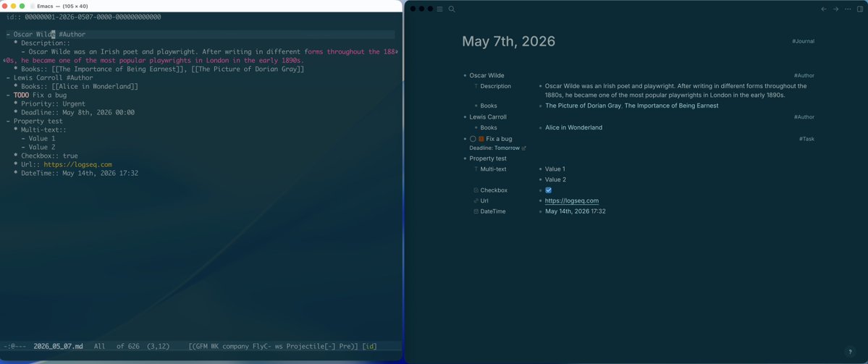Click the Lewis Carroll block text in Logseq
868x364 pixels.
coord(488,117)
